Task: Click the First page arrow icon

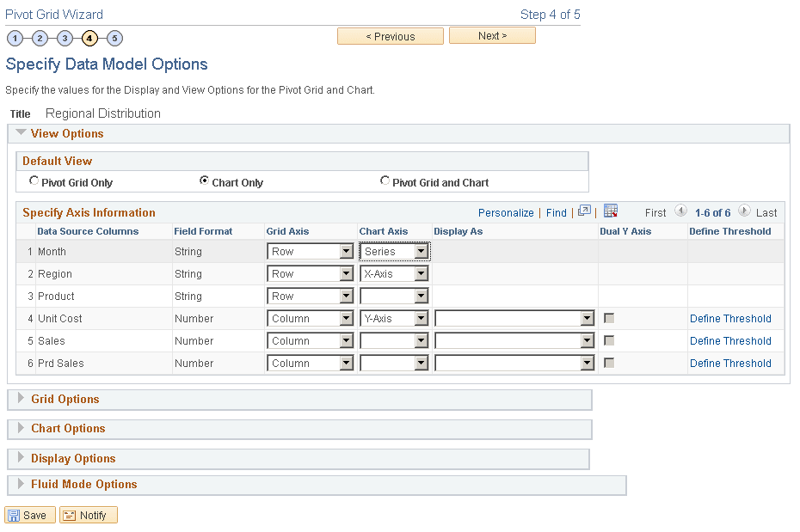Action: [x=682, y=211]
